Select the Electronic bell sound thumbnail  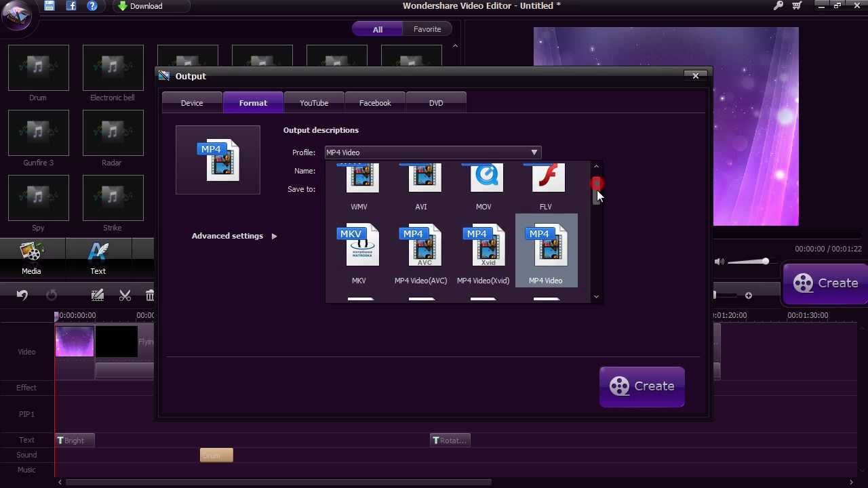113,68
